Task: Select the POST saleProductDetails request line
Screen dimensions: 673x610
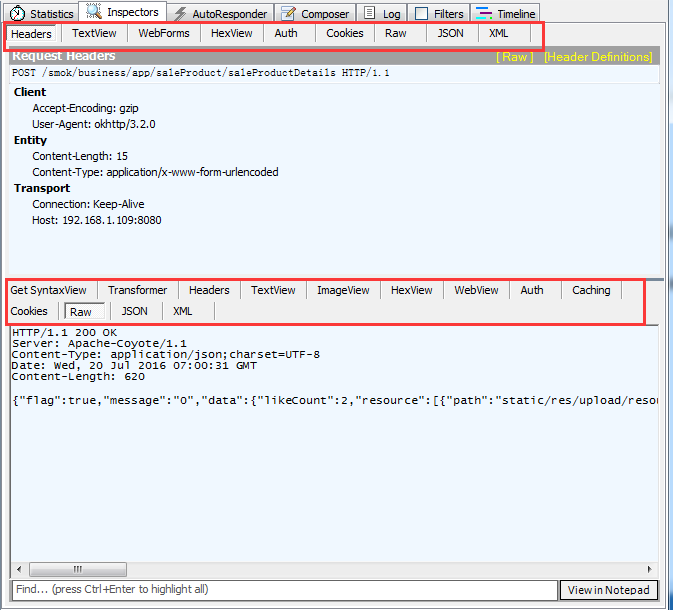Action: [201, 73]
